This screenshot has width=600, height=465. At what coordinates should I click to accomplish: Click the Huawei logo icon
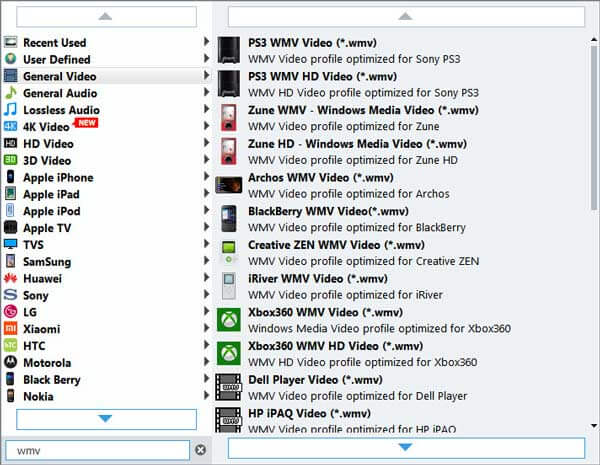[x=10, y=278]
